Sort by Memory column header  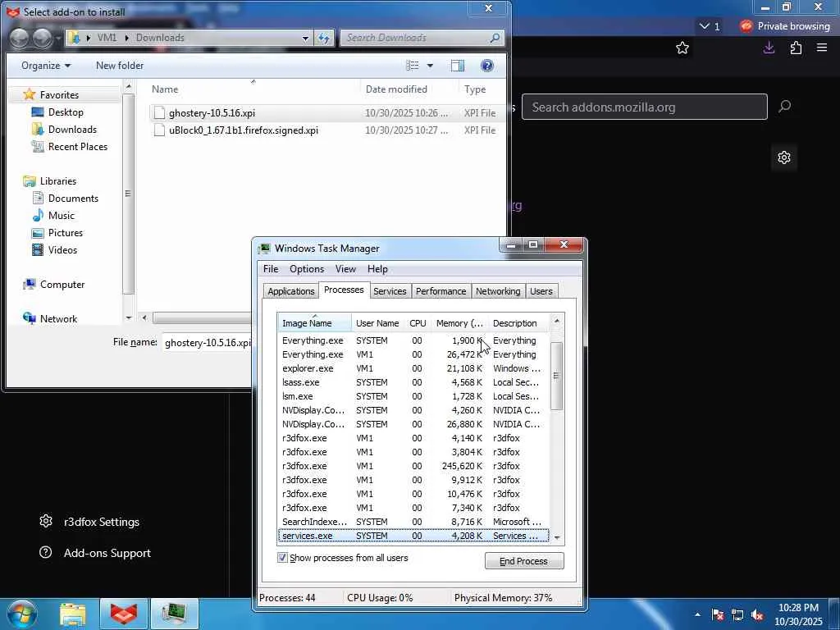pos(459,323)
